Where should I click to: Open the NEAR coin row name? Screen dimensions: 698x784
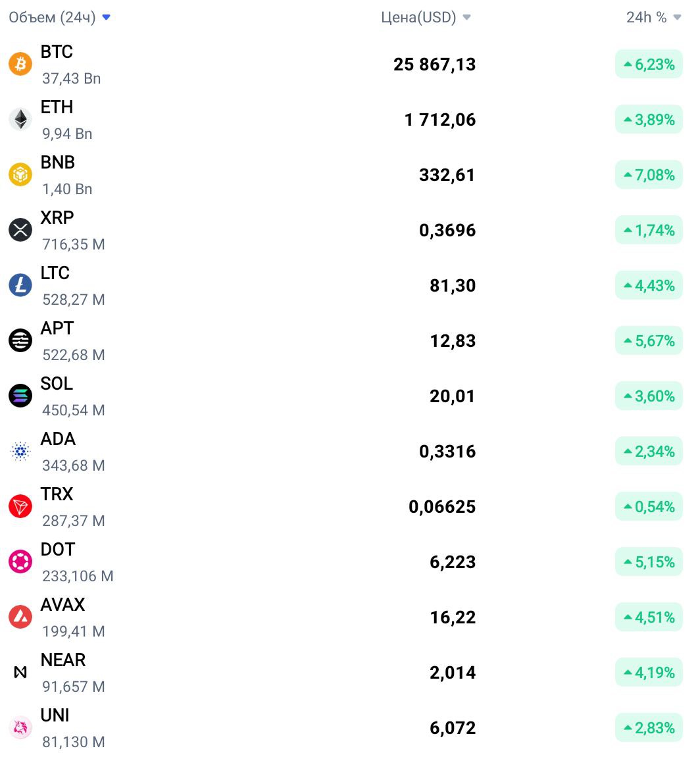pos(63,660)
